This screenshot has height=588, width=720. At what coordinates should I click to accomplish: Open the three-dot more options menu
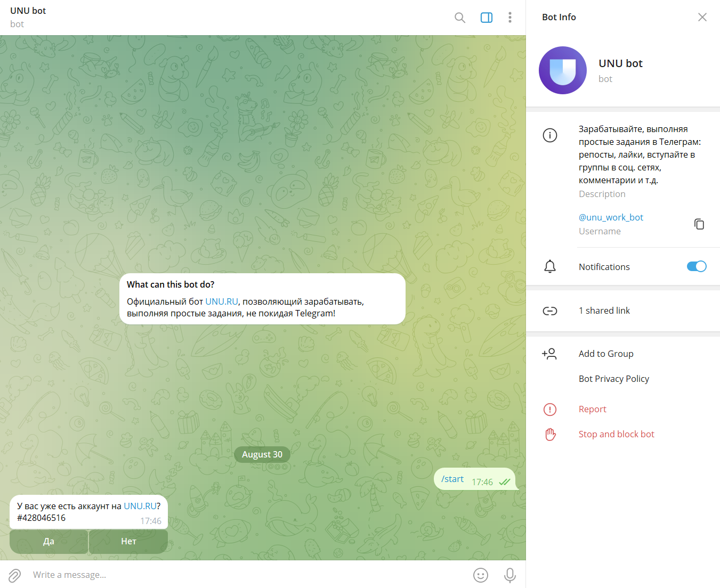pos(510,18)
